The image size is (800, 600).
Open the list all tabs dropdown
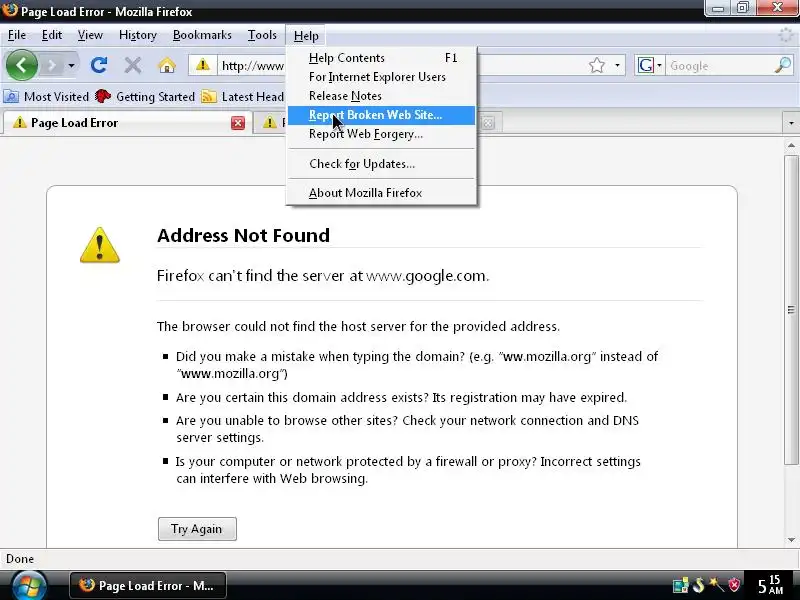pyautogui.click(x=791, y=123)
